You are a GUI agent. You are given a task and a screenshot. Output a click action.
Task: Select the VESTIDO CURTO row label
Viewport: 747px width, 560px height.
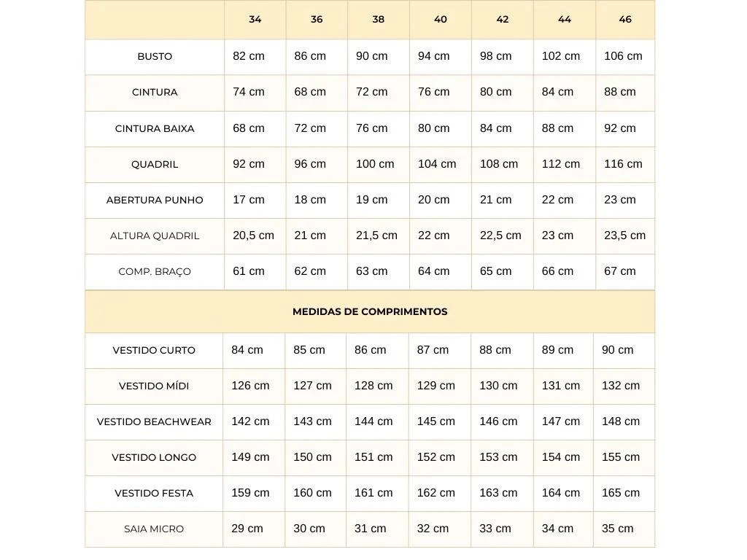tap(154, 351)
